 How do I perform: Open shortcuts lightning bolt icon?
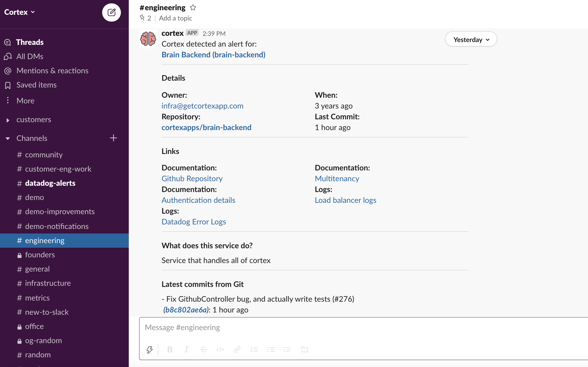[150, 349]
